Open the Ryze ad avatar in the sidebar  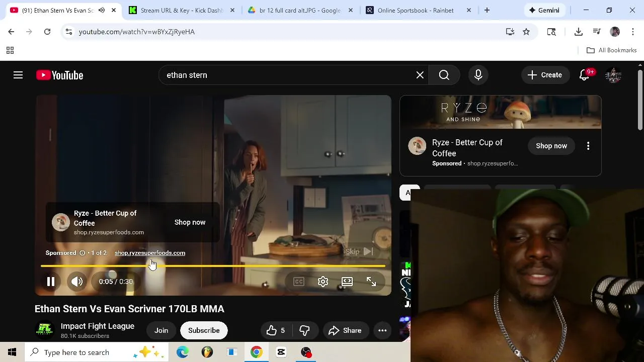click(417, 146)
